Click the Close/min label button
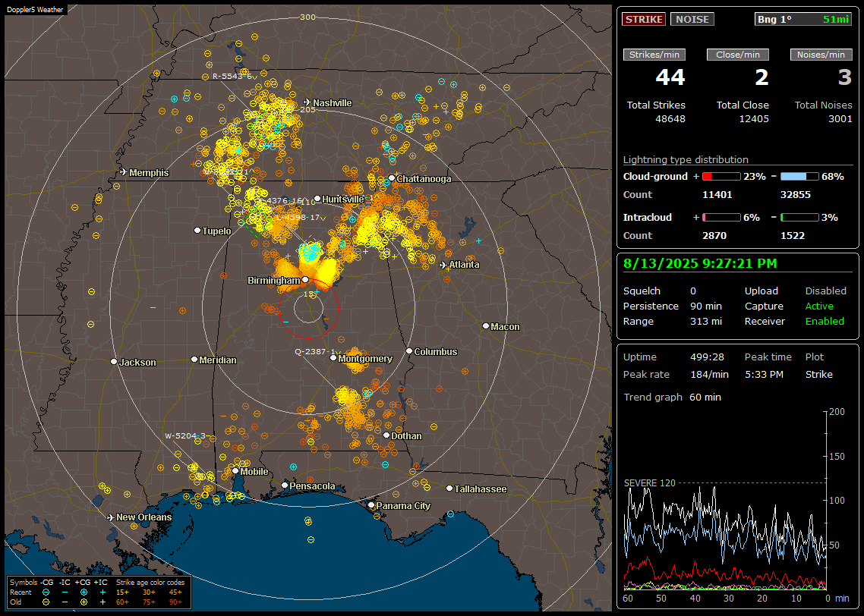The image size is (864, 616). tap(738, 55)
